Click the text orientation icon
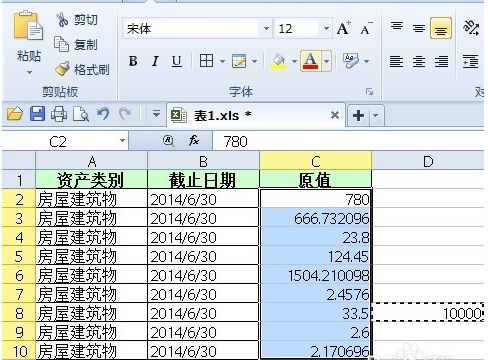Image resolution: width=488 pixels, height=360 pixels. click(x=471, y=28)
